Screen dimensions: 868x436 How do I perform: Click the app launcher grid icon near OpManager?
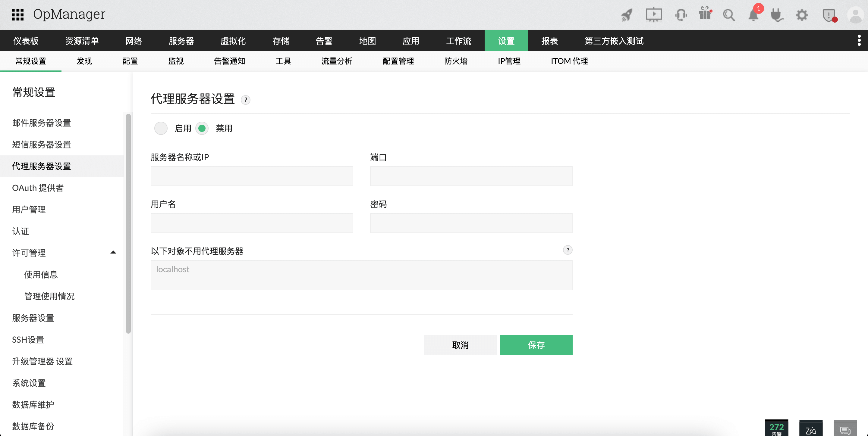point(18,14)
